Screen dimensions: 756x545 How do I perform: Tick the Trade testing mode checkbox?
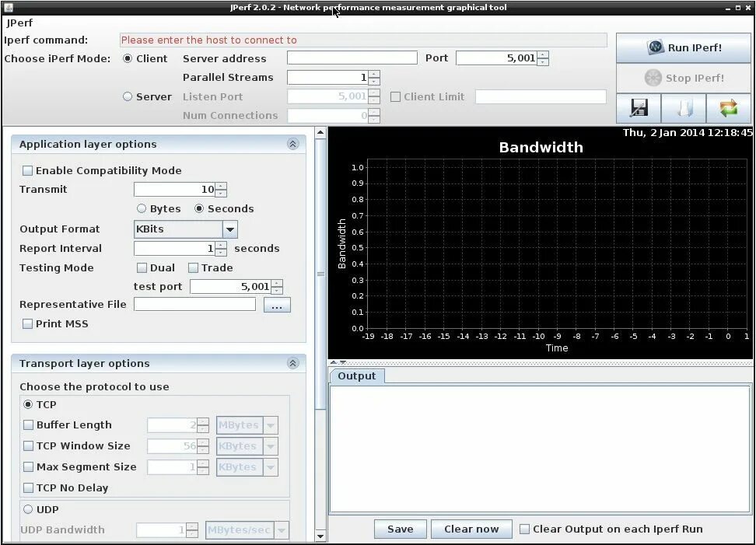[193, 268]
